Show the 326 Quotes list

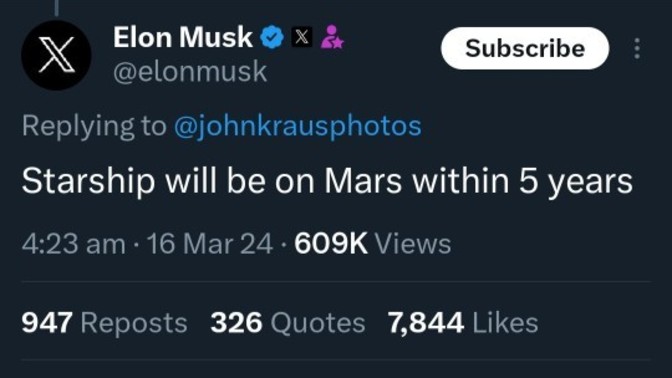(x=288, y=322)
